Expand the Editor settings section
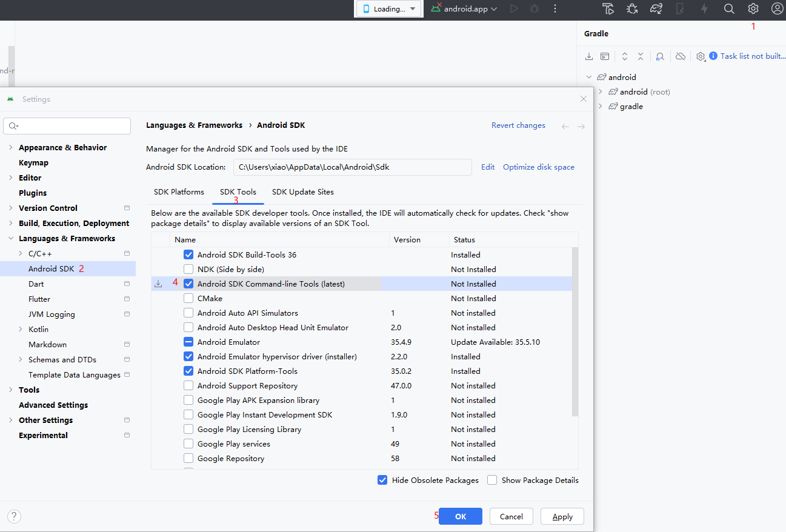This screenshot has width=786, height=532. tap(10, 178)
